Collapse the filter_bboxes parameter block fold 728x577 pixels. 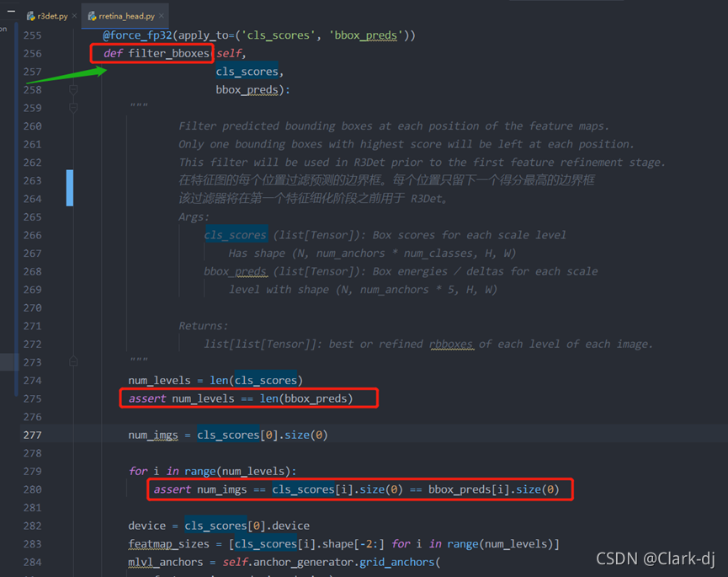[73, 89]
